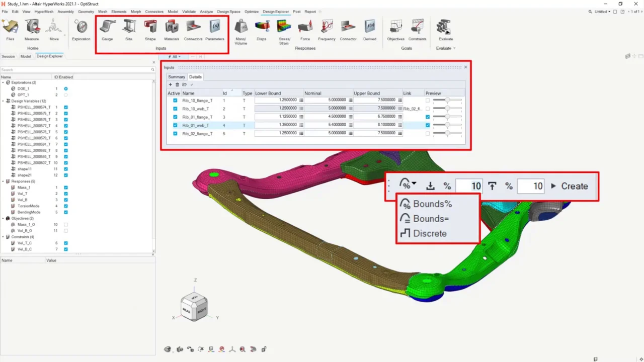644x362 pixels.
Task: Disable Preview for Rib_01_flange_T
Action: coord(428,117)
